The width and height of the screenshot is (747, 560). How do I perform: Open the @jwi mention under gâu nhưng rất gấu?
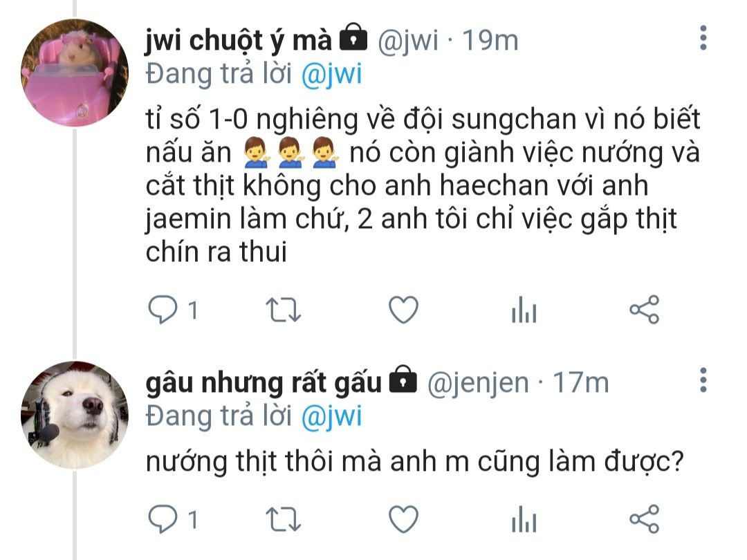click(331, 416)
